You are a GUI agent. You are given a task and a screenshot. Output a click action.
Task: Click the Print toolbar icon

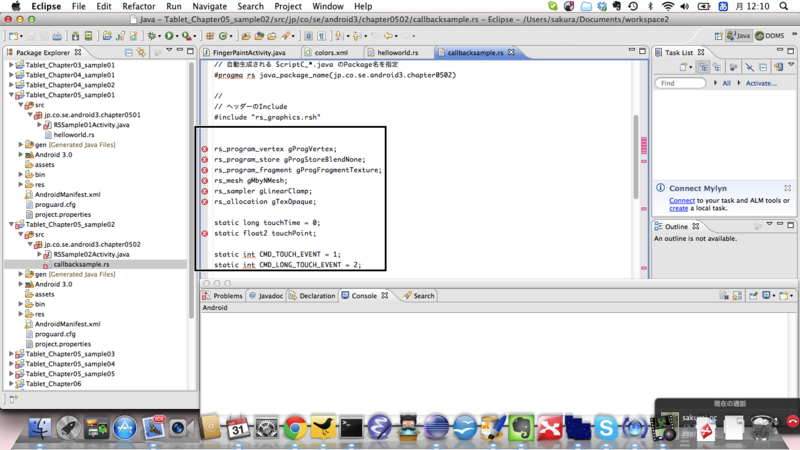57,36
